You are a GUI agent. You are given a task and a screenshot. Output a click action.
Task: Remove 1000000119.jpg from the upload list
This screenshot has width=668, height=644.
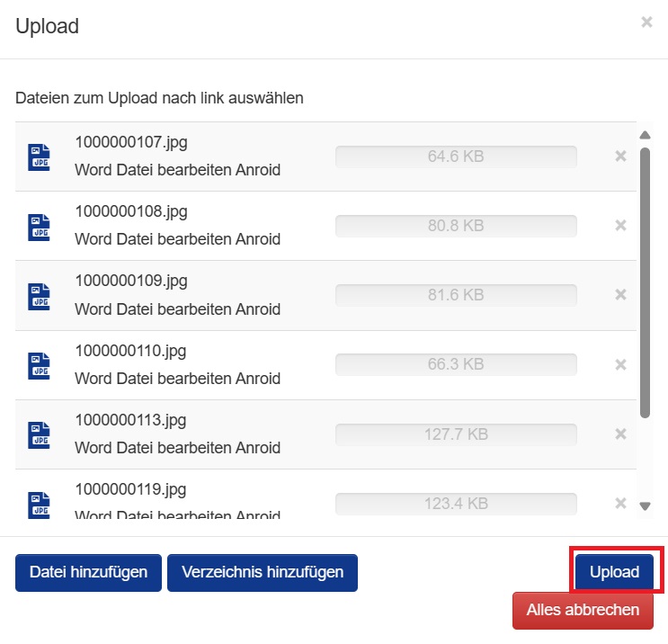(620, 504)
